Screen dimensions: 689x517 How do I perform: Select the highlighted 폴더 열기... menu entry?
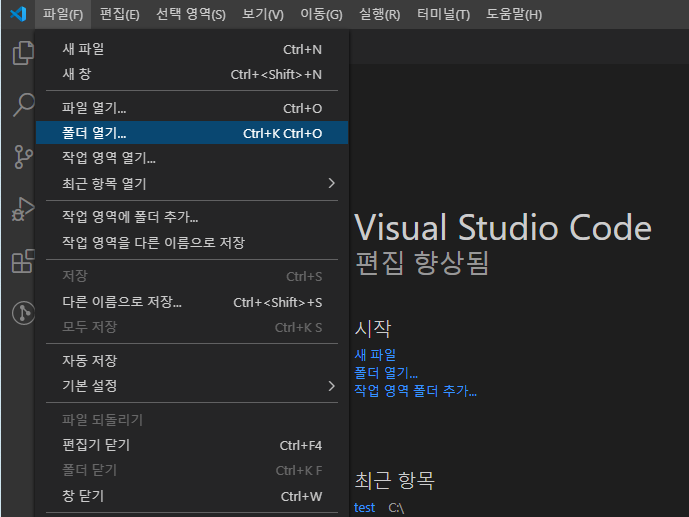click(x=192, y=133)
